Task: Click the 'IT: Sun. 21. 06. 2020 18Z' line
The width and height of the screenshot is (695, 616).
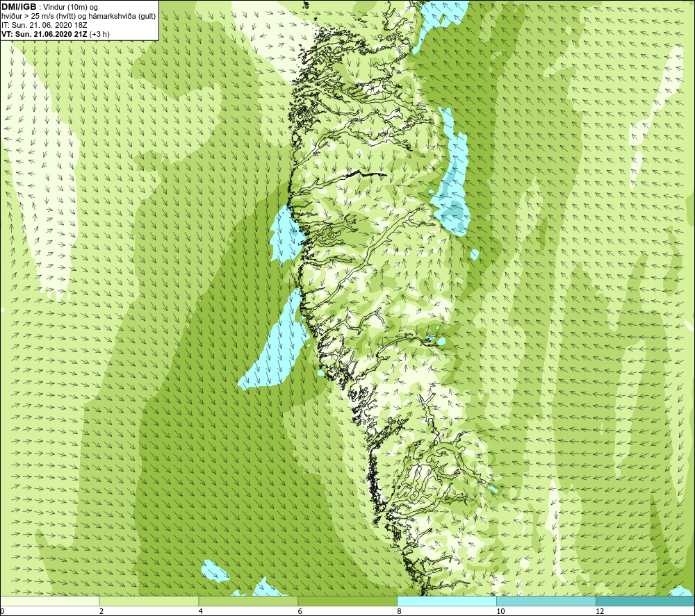Action: pyautogui.click(x=44, y=25)
